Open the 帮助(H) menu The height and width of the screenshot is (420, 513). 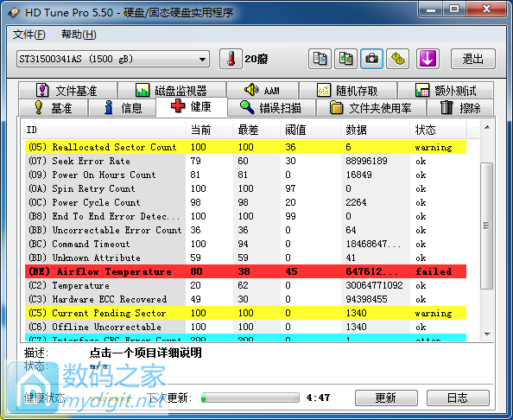tap(79, 35)
